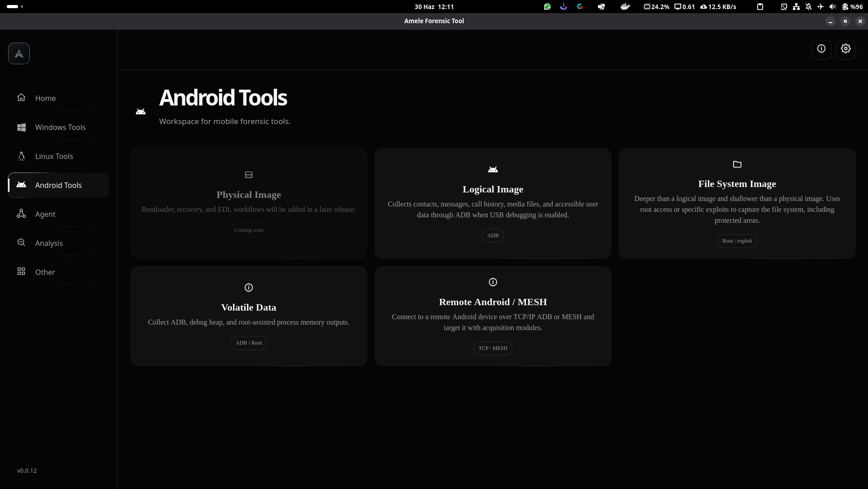The height and width of the screenshot is (489, 868).
Task: Click the volume speaker tray icon
Action: pyautogui.click(x=833, y=7)
